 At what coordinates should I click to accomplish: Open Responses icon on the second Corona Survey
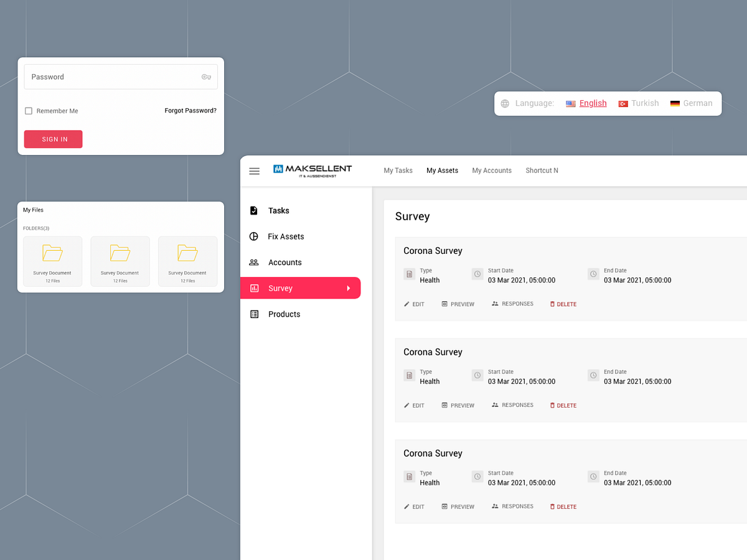point(494,404)
